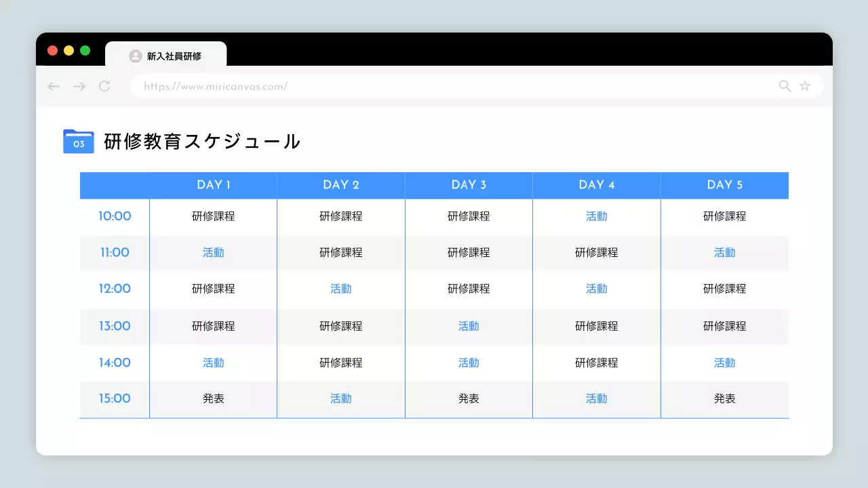Click the 活動 cell on DAY 4 at 15:00

click(596, 399)
